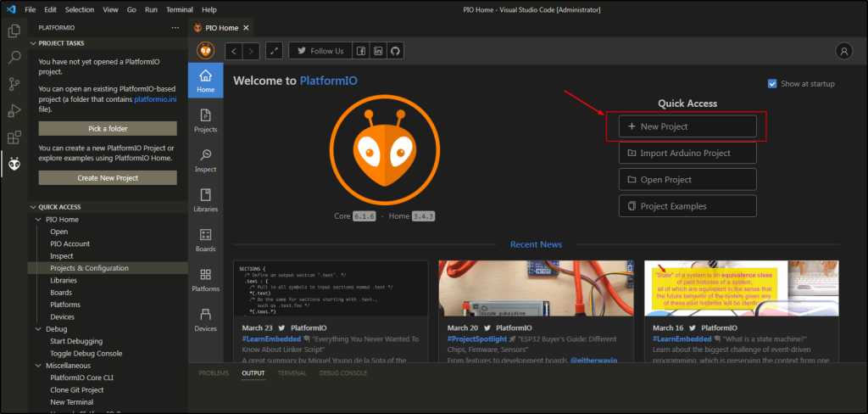Open the Terminal menu in menu bar
868x414 pixels.
point(179,9)
